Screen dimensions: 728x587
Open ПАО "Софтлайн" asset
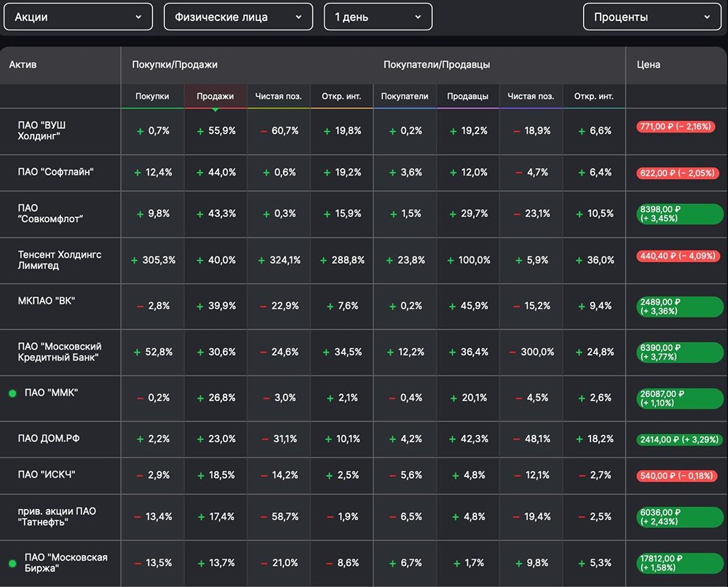(56, 172)
